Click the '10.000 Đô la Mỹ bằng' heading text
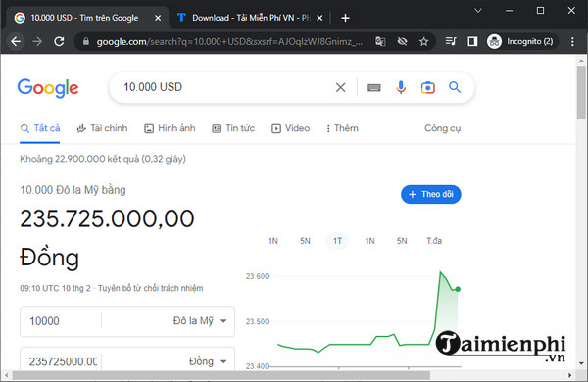Screen dimensions: 588x382 coord(73,190)
